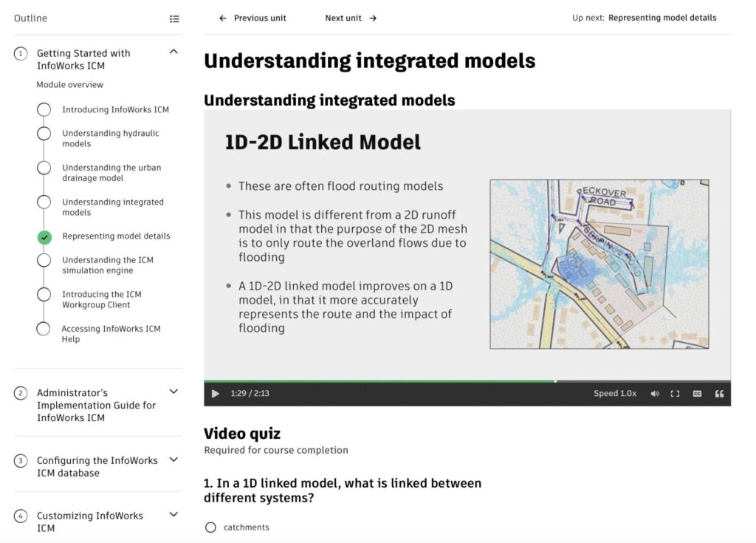Image resolution: width=756 pixels, height=543 pixels.
Task: Expand Administrator's Implementation Guide module chevron
Action: tap(173, 392)
